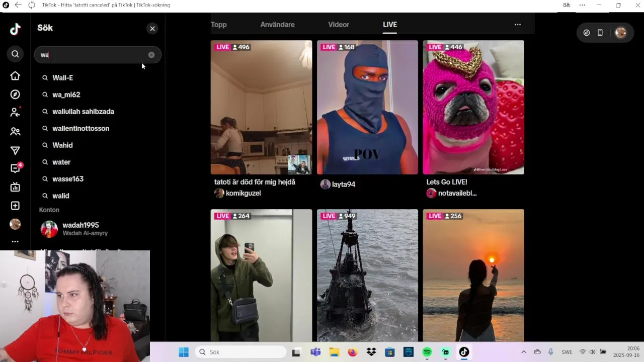Open the wadah1995 account result
Screen dimensions: 644x362
click(x=98, y=229)
